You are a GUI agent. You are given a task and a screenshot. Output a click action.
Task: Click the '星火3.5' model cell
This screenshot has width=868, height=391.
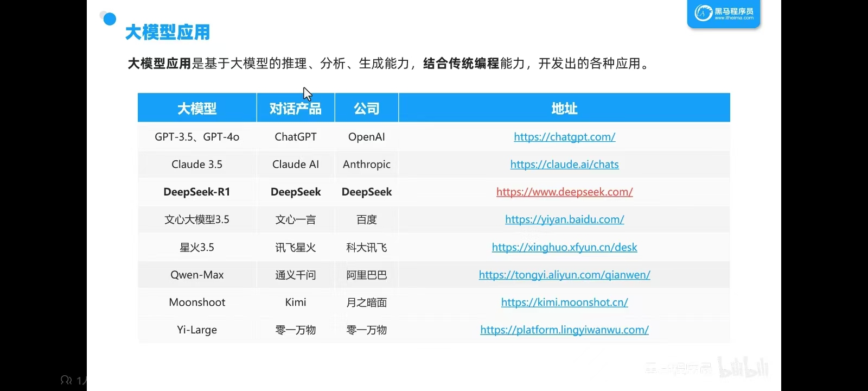(197, 247)
